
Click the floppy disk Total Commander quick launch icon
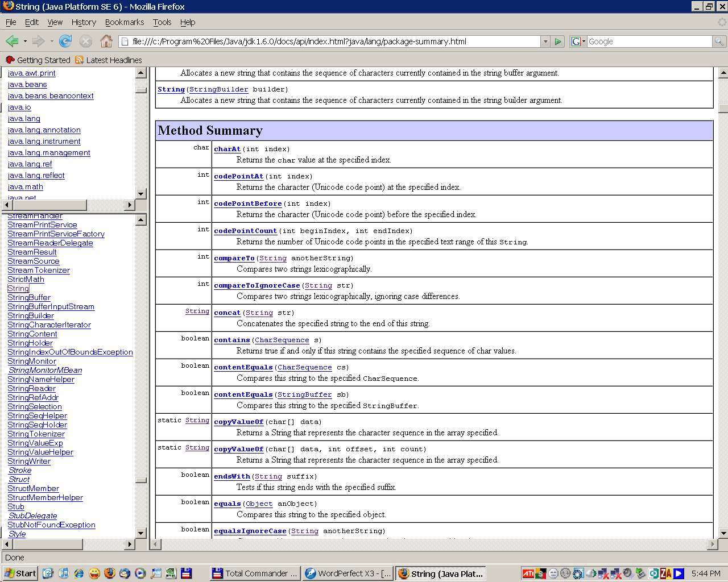pyautogui.click(x=186, y=573)
